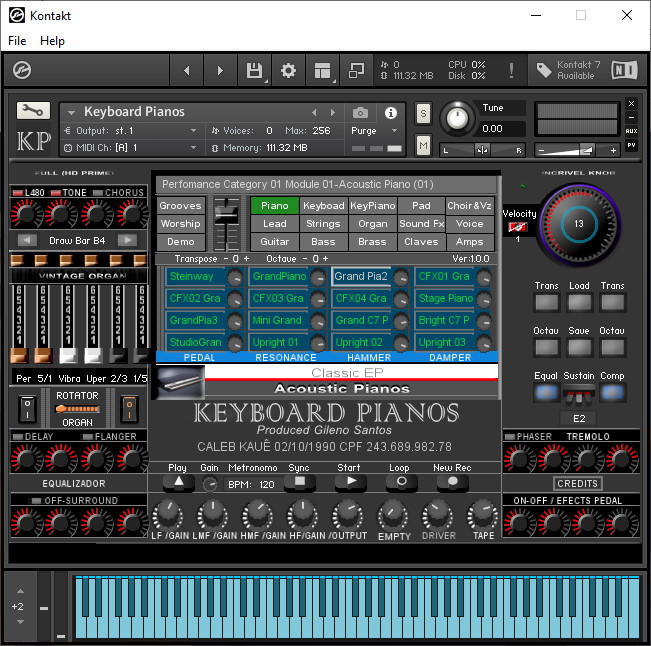Viewport: 651px width, 646px height.
Task: Choose the Steinway piano preset
Action: click(195, 277)
